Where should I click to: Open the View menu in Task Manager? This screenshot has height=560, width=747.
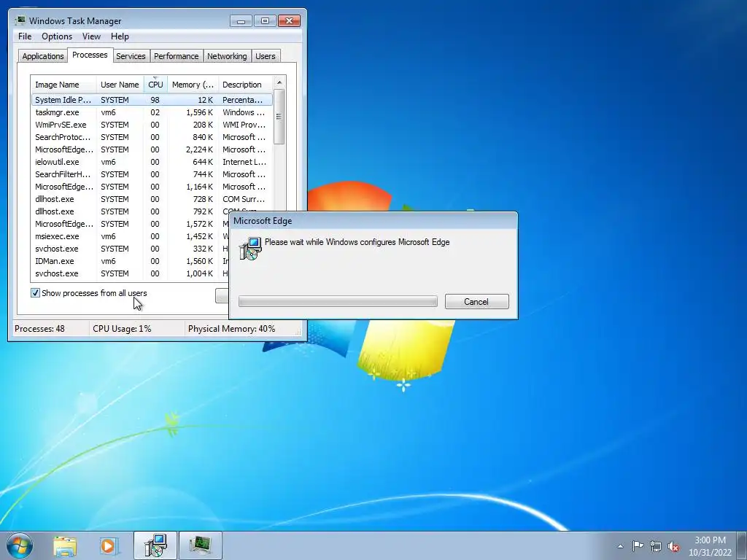click(x=91, y=36)
